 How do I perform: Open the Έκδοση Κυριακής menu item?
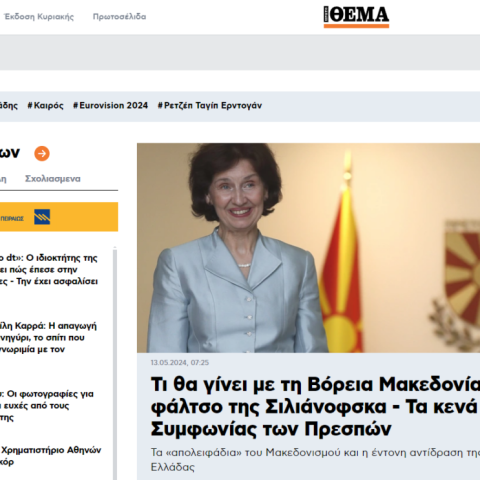coord(39,17)
